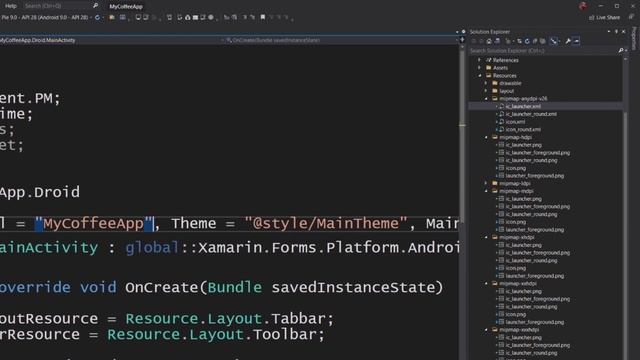640x360 pixels.
Task: Open the Properties side tab
Action: click(x=634, y=39)
